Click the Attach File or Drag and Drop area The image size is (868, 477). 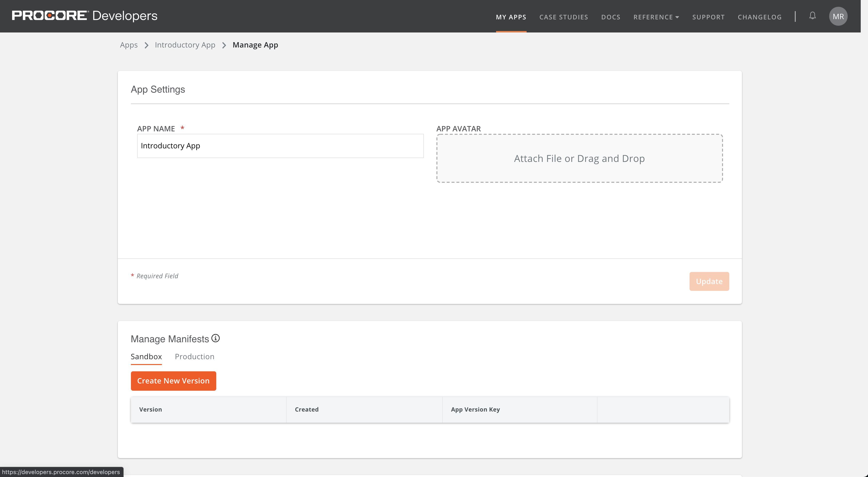pyautogui.click(x=579, y=158)
